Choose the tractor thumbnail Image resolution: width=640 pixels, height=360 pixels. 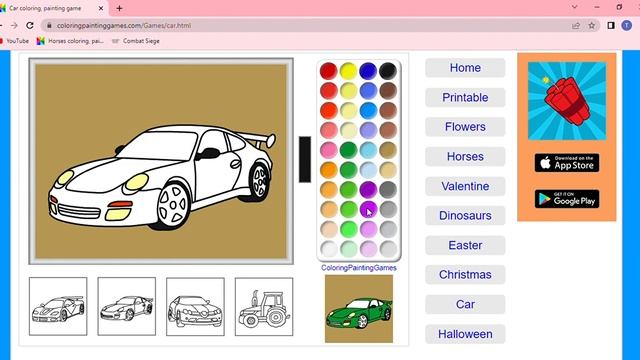point(264,307)
